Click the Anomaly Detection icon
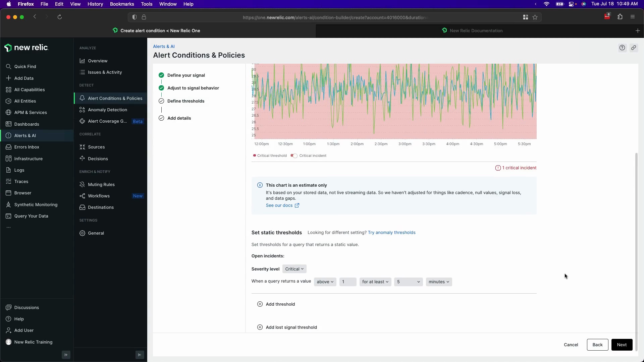 [x=82, y=109]
